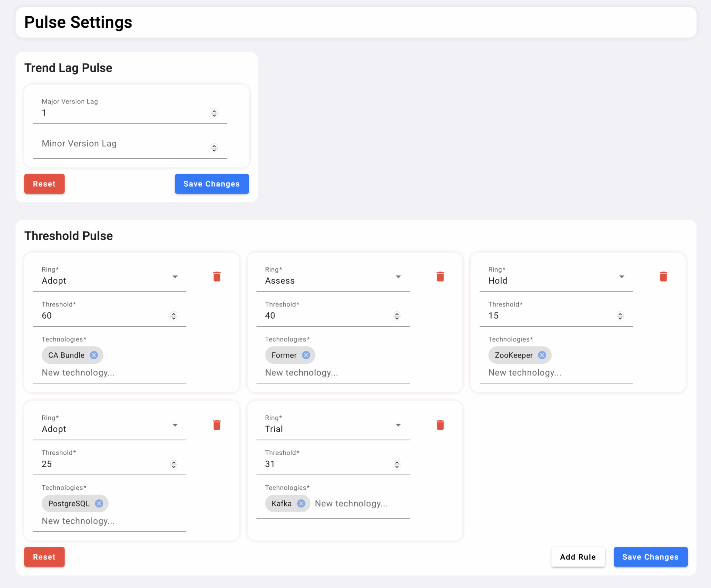Select the Former chip label
Image resolution: width=711 pixels, height=588 pixels.
(x=284, y=355)
